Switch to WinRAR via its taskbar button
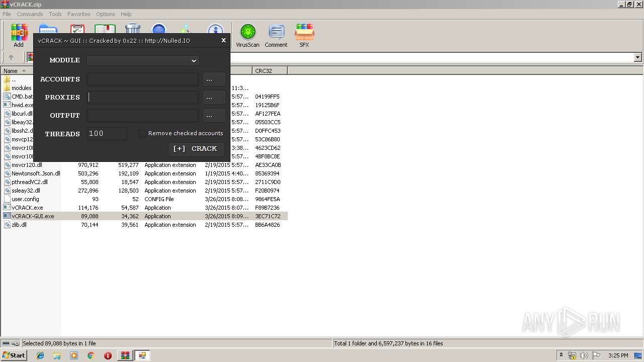Image resolution: width=644 pixels, height=362 pixels. [125, 355]
